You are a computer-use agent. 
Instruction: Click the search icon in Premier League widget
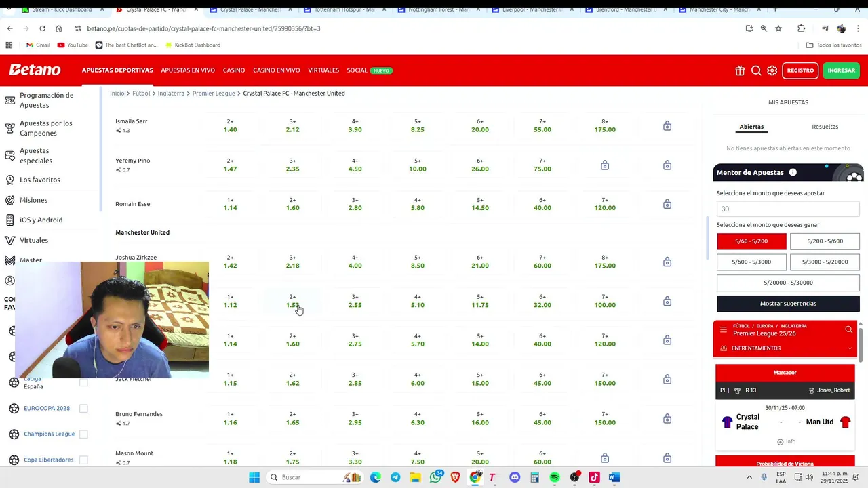click(848, 330)
